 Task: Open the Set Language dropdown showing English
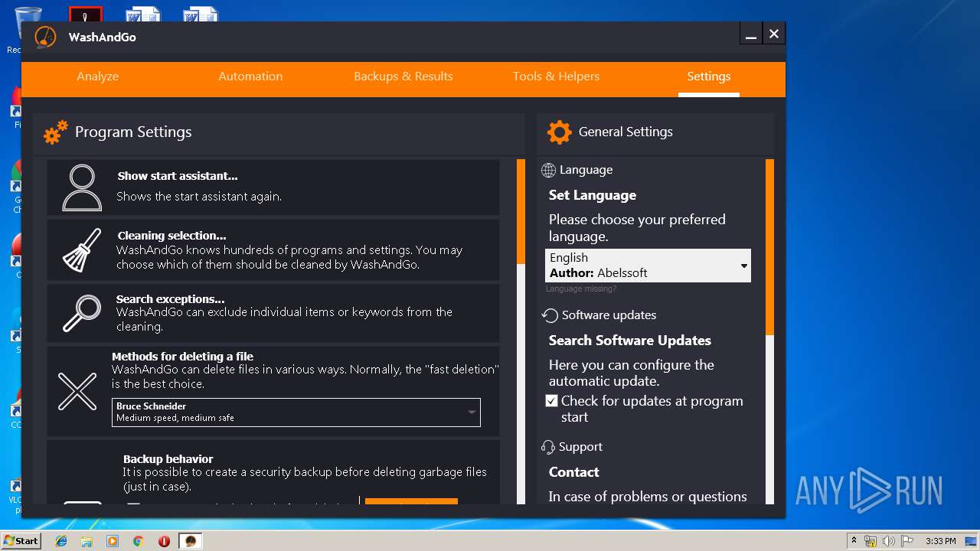648,266
